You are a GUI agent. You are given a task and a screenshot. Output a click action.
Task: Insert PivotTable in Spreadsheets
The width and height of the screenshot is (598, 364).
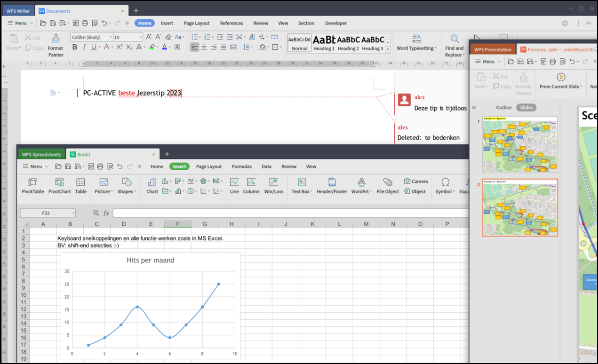click(x=33, y=186)
